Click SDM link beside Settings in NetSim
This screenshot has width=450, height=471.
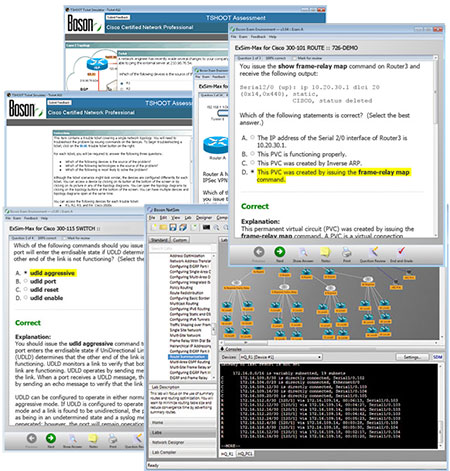click(438, 357)
